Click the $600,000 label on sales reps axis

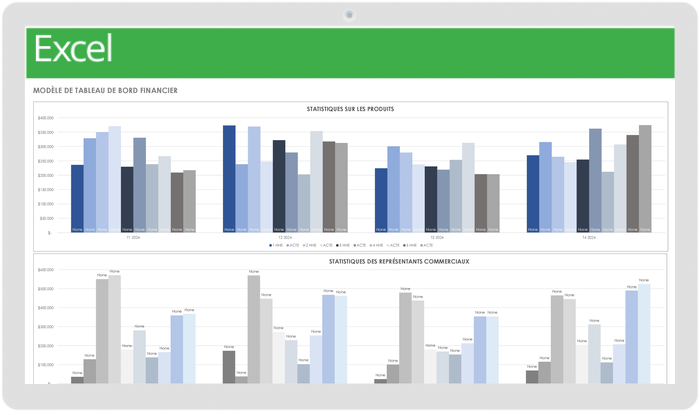(46, 270)
